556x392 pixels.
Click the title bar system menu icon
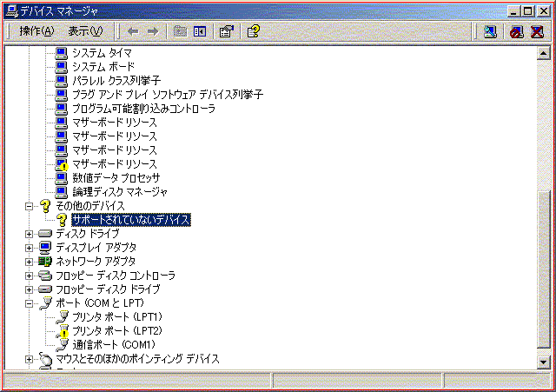pyautogui.click(x=12, y=11)
